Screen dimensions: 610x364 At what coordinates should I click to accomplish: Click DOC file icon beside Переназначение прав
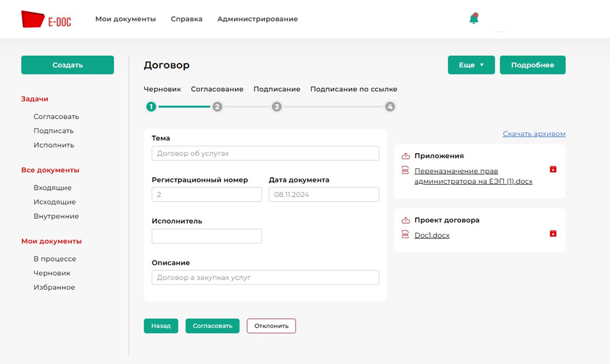coord(406,170)
